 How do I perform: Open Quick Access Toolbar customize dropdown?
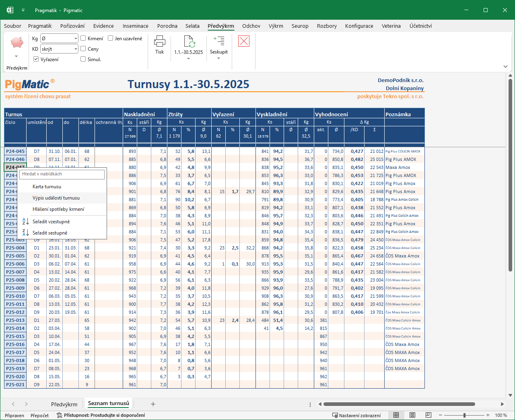23,10
